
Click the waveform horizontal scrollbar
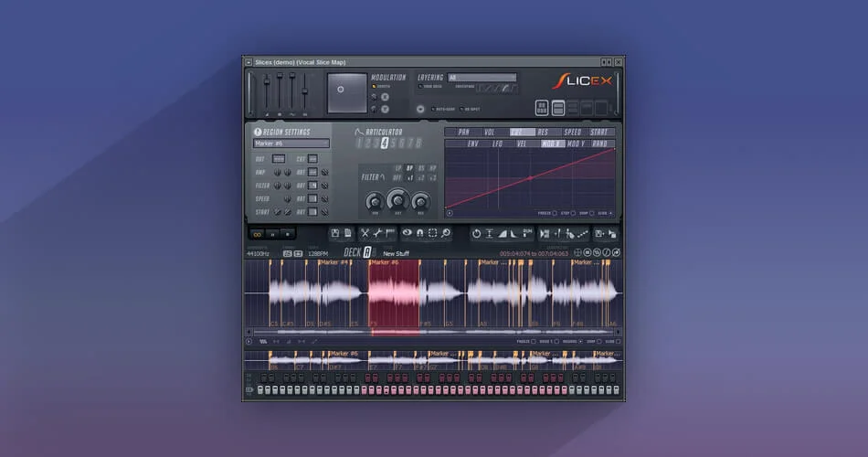tap(433, 332)
